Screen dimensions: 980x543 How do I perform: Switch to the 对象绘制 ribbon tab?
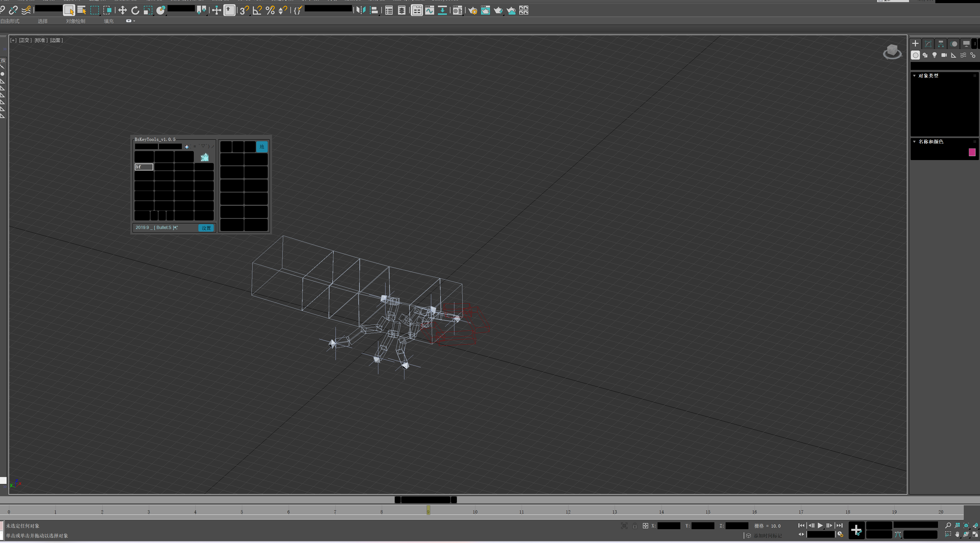tap(76, 21)
